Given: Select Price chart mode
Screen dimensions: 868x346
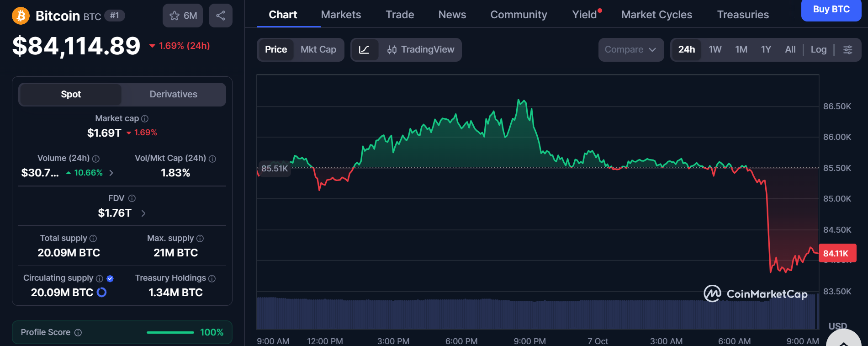Looking at the screenshot, I should [x=276, y=50].
